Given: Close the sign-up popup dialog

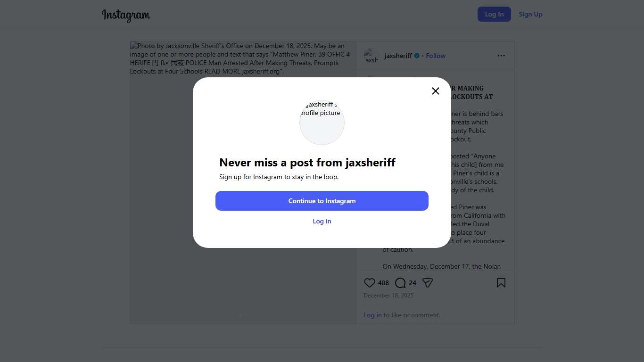Looking at the screenshot, I should (x=436, y=91).
